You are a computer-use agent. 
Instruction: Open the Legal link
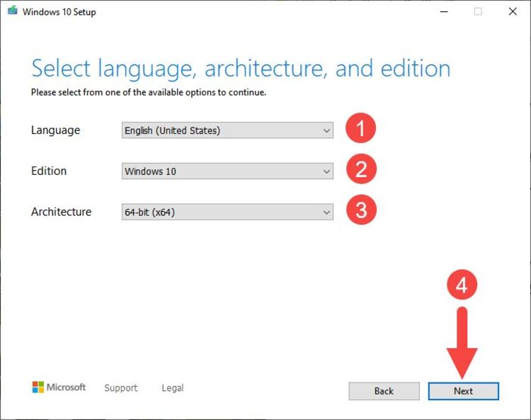(172, 388)
